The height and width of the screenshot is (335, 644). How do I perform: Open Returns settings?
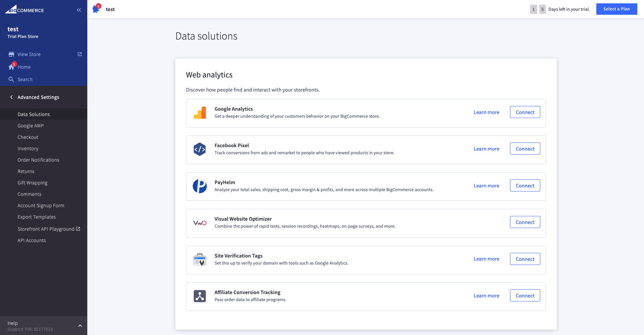(x=26, y=171)
